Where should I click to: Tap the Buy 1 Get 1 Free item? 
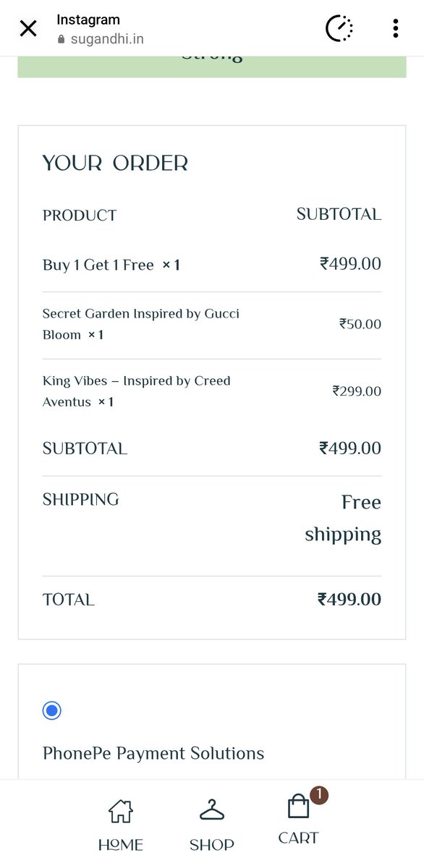[98, 265]
